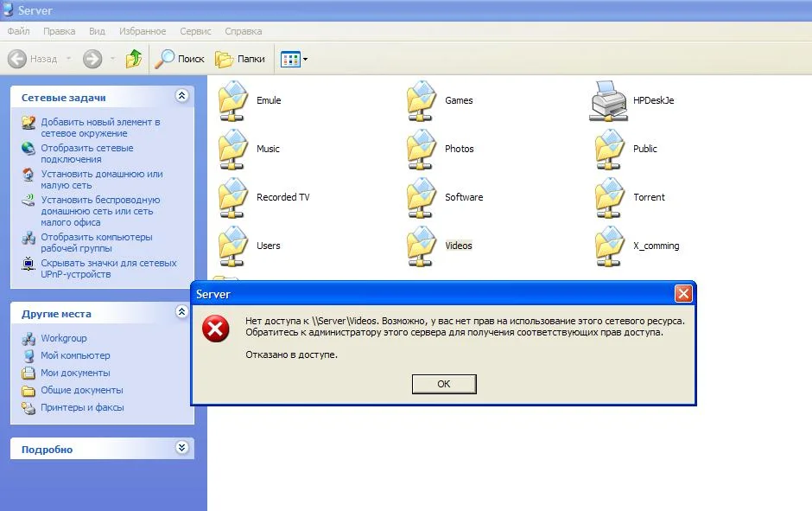Viewport: 812px width, 511px height.
Task: Open Search (Поиск) in the toolbar
Action: point(180,59)
